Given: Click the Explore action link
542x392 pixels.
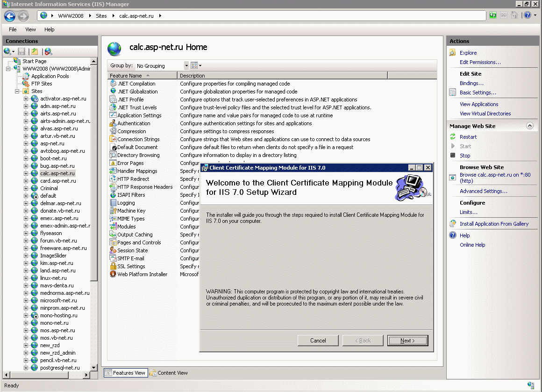Looking at the screenshot, I should tap(468, 53).
